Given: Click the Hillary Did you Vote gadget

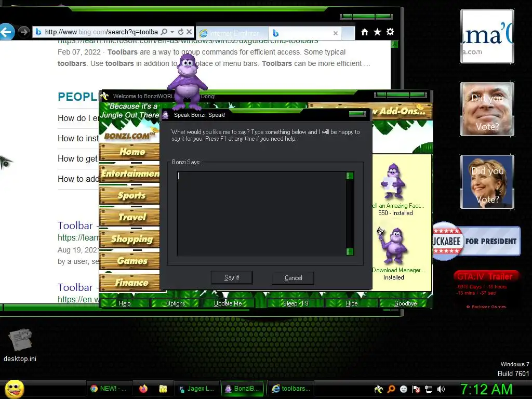Looking at the screenshot, I should (487, 181).
